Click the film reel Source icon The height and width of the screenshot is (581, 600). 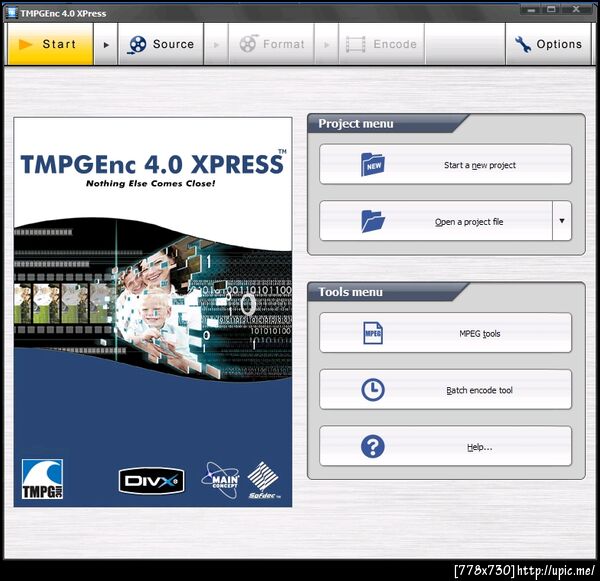tap(137, 45)
